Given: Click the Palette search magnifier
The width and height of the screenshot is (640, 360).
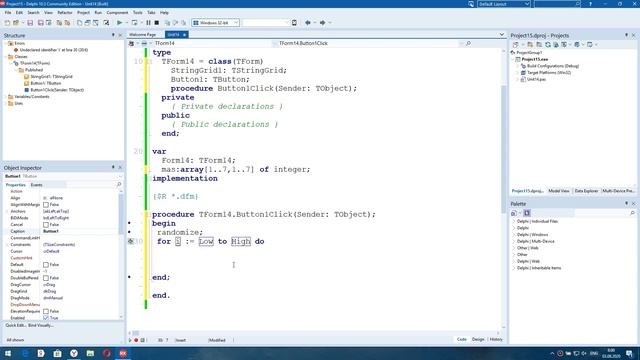Looking at the screenshot, I should click(x=632, y=213).
